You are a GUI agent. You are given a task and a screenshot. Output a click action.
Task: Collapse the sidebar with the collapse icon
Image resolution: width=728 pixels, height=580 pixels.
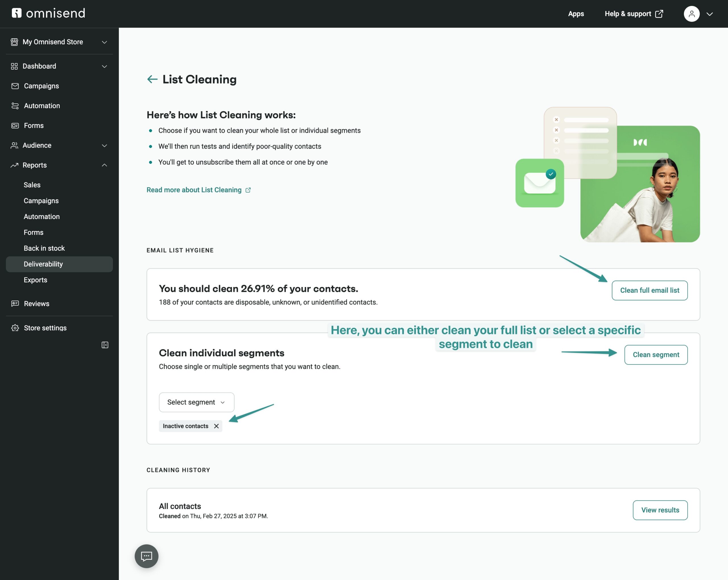(105, 345)
